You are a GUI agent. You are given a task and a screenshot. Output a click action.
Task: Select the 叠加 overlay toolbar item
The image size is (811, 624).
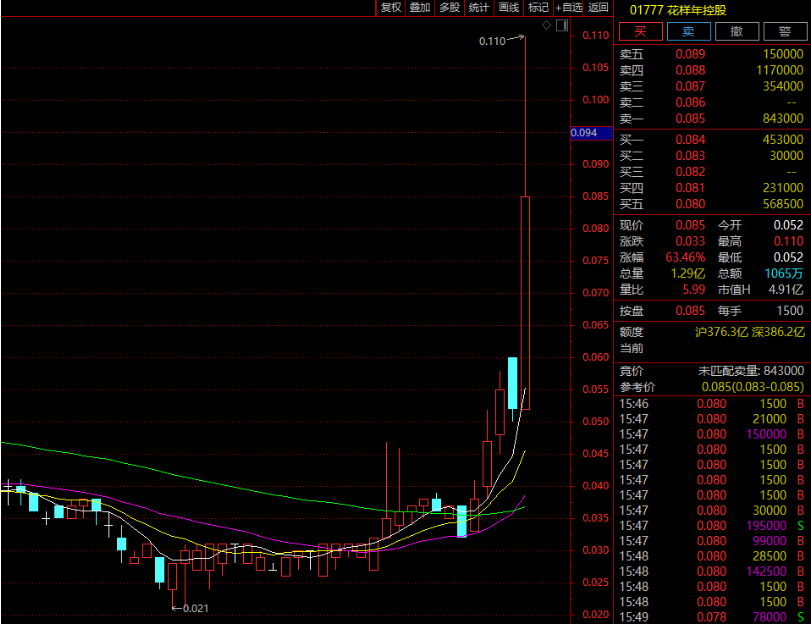pyautogui.click(x=420, y=8)
